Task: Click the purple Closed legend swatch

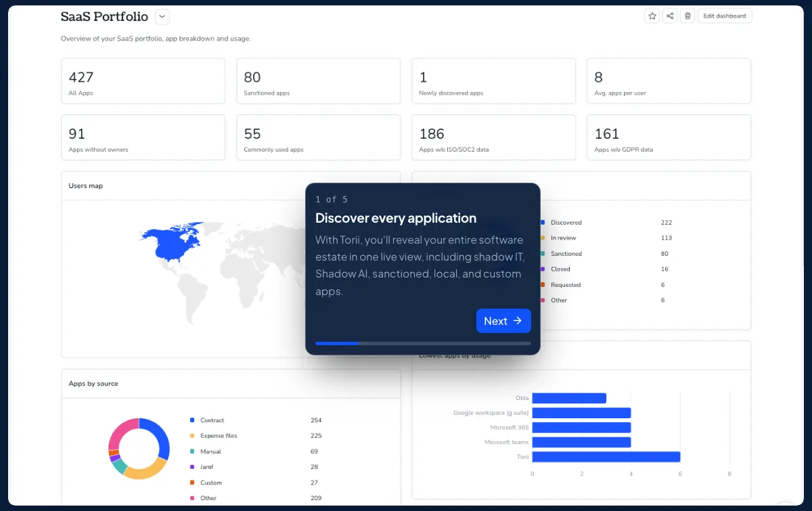Action: [543, 269]
